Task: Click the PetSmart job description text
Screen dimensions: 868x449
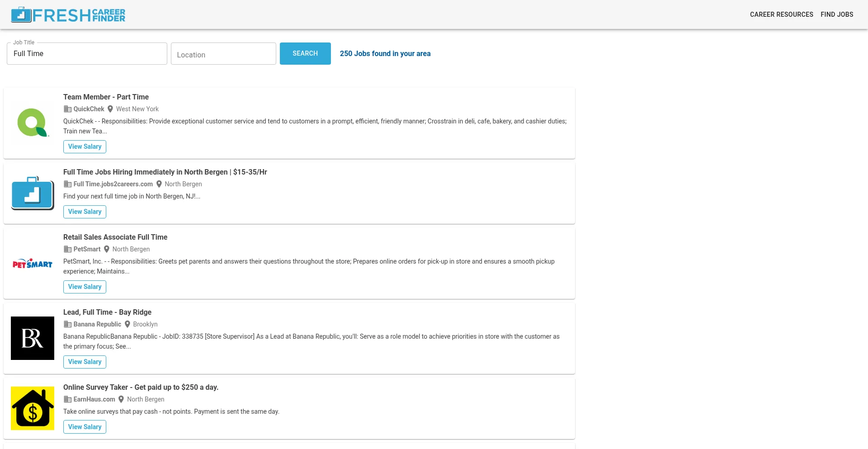Action: pos(309,266)
